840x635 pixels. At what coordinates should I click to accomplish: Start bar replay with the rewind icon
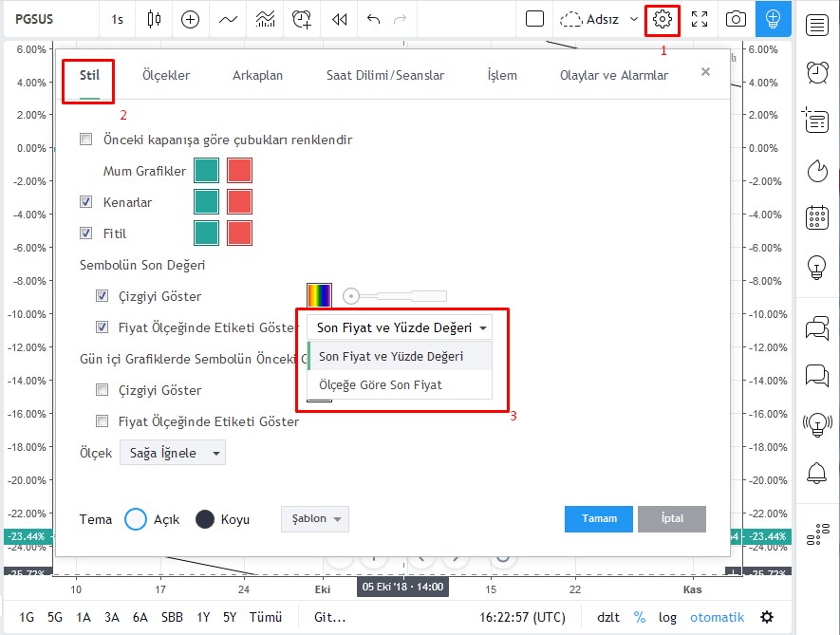click(340, 19)
